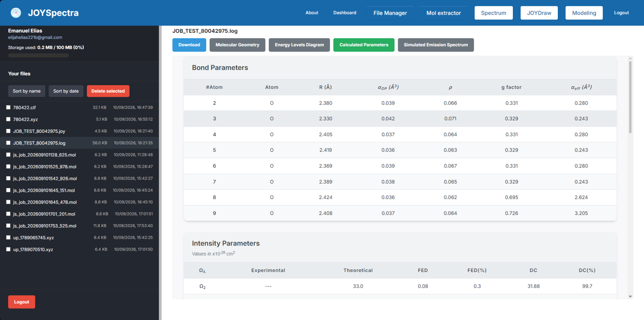
Task: Open file js_job_202609101753_525.mol
Action: tap(45, 226)
